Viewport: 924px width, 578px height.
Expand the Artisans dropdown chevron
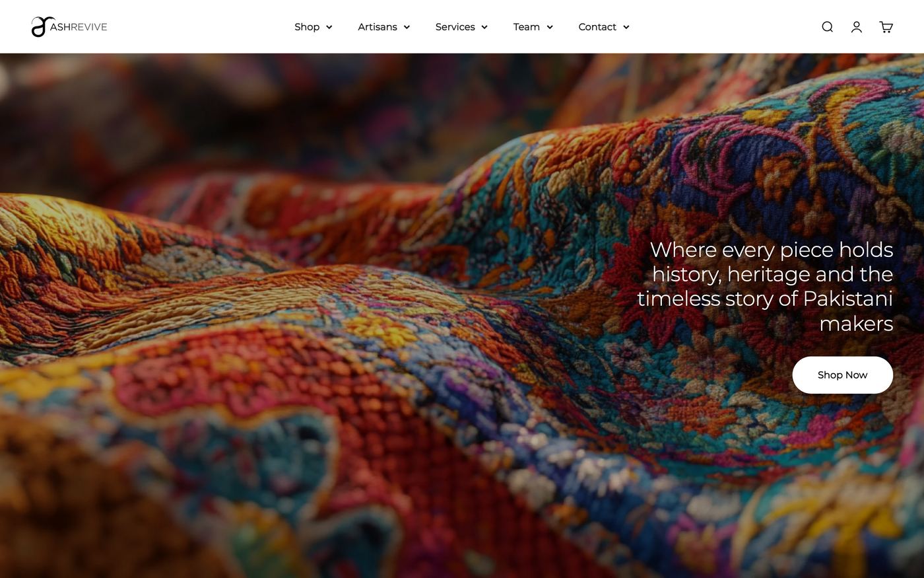coord(407,27)
